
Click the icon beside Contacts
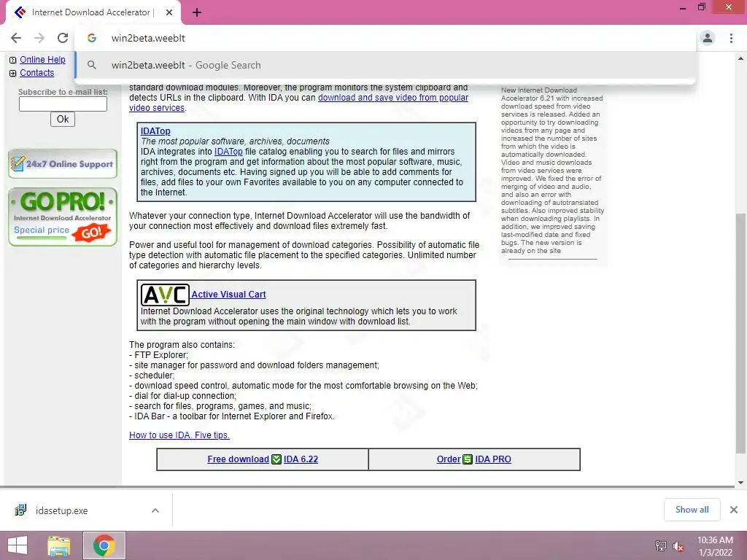[13, 74]
